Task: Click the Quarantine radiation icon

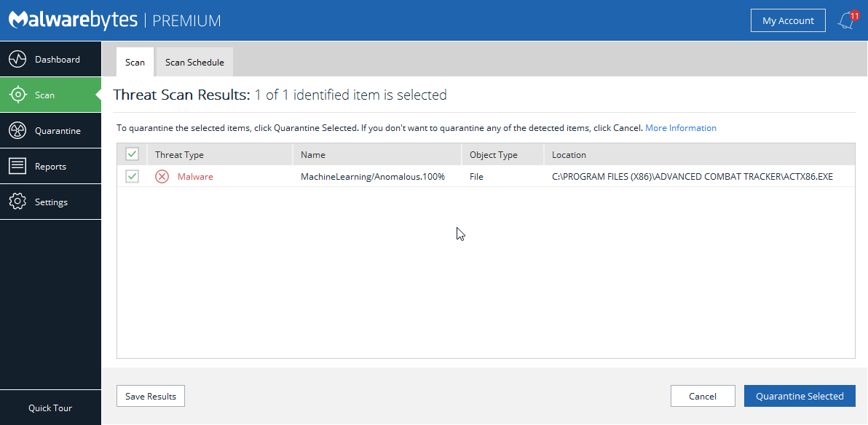Action: (x=17, y=130)
